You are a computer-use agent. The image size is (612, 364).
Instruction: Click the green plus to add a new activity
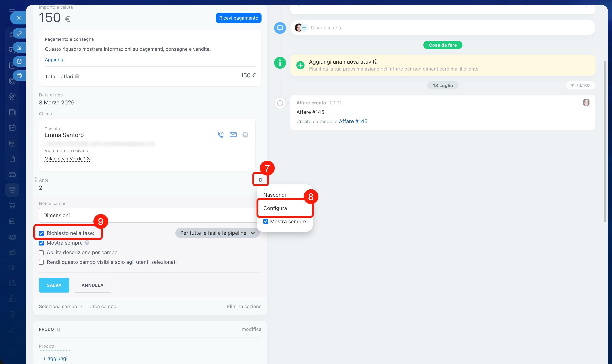pos(300,65)
